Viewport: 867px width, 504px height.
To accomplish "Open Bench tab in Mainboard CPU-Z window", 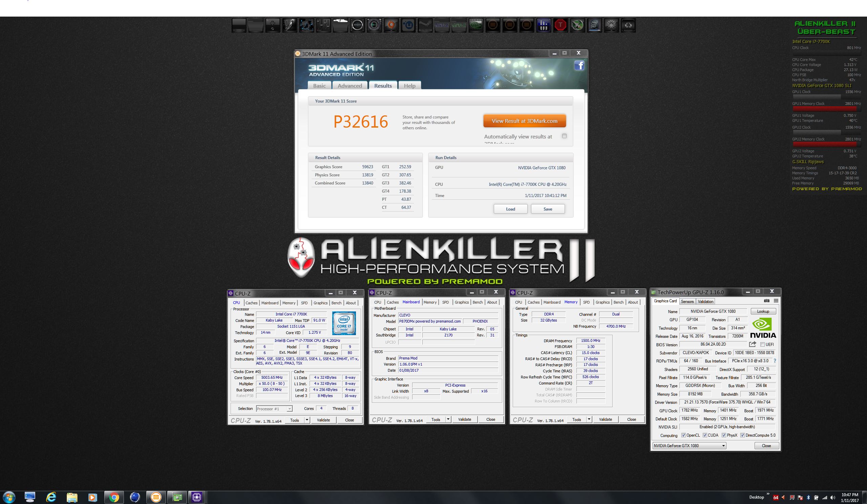I will pyautogui.click(x=478, y=302).
